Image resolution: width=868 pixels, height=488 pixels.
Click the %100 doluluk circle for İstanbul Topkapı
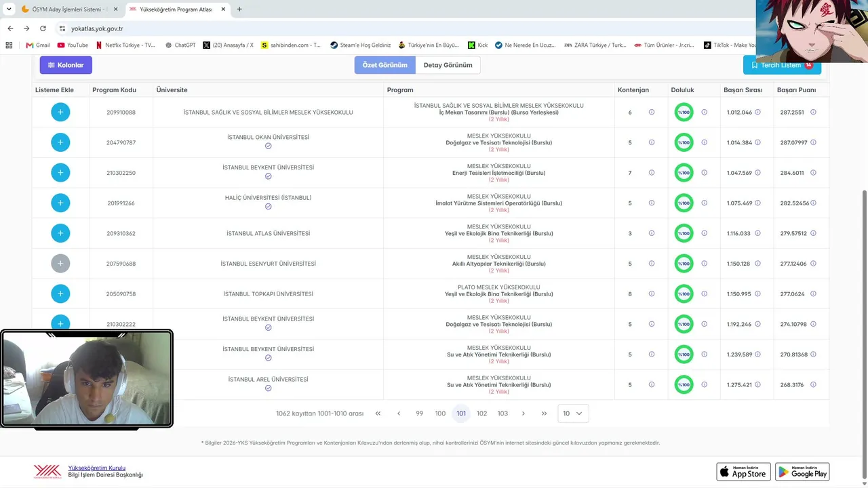coord(684,293)
